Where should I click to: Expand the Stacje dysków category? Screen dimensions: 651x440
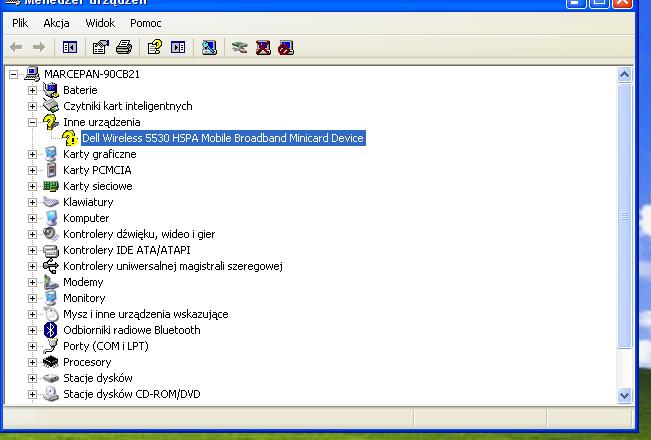[x=32, y=378]
